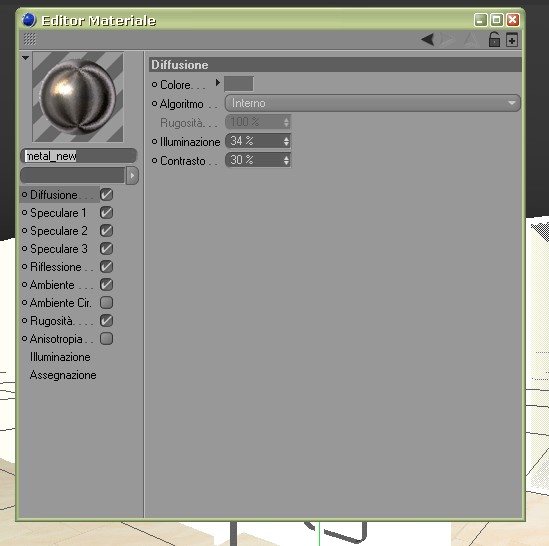The image size is (549, 546).
Task: Expand the Colore disclosure triangle
Action: click(217, 83)
